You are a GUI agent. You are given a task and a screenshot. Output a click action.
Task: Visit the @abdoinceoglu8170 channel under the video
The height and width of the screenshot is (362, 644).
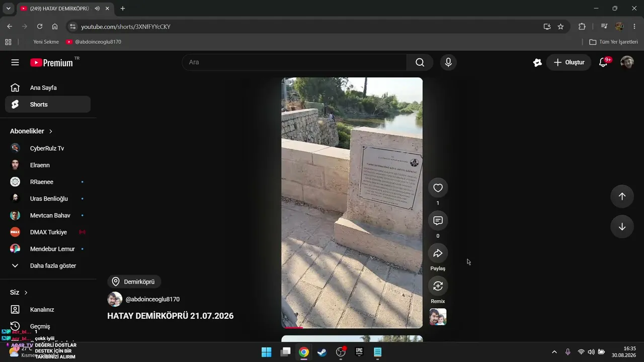pos(152,299)
